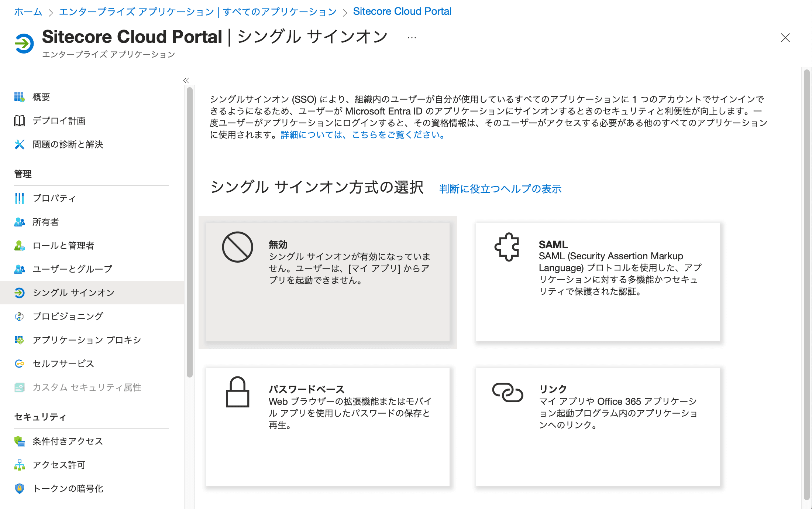Close the single sign-on pane

tap(785, 38)
